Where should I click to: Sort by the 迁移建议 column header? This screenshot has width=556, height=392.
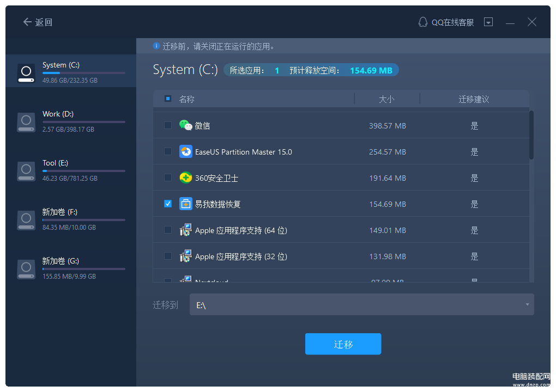tap(474, 99)
